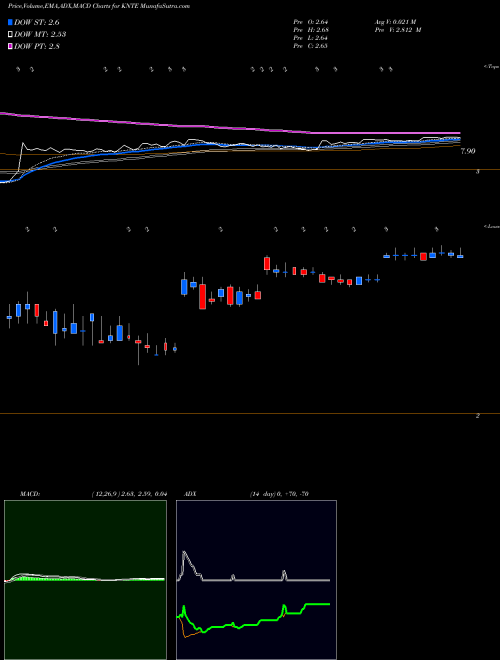Image resolution: width=500 pixels, height=660 pixels.
Task: Click the '<Tops' marker label
Action: pos(492,67)
